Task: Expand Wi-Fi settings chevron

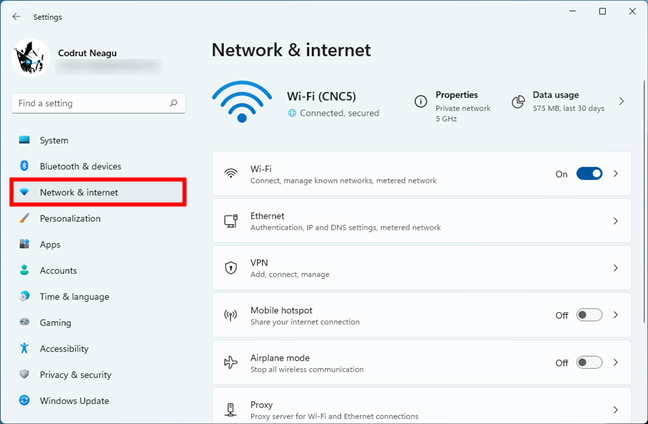Action: (x=616, y=174)
